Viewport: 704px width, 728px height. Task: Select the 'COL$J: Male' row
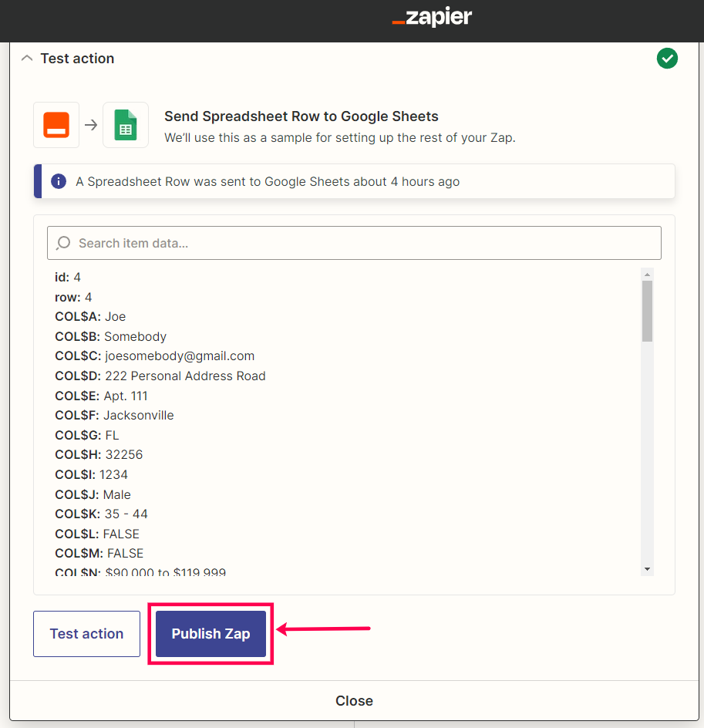pyautogui.click(x=93, y=494)
